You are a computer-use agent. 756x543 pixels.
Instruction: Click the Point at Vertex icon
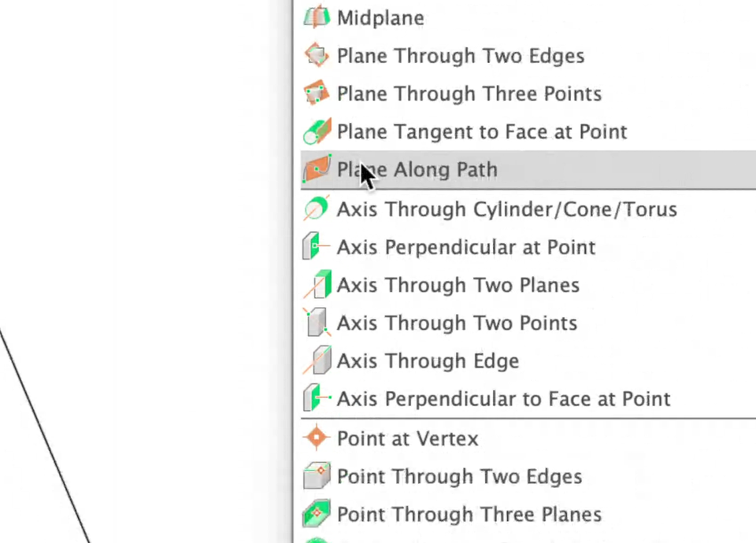[x=317, y=438]
